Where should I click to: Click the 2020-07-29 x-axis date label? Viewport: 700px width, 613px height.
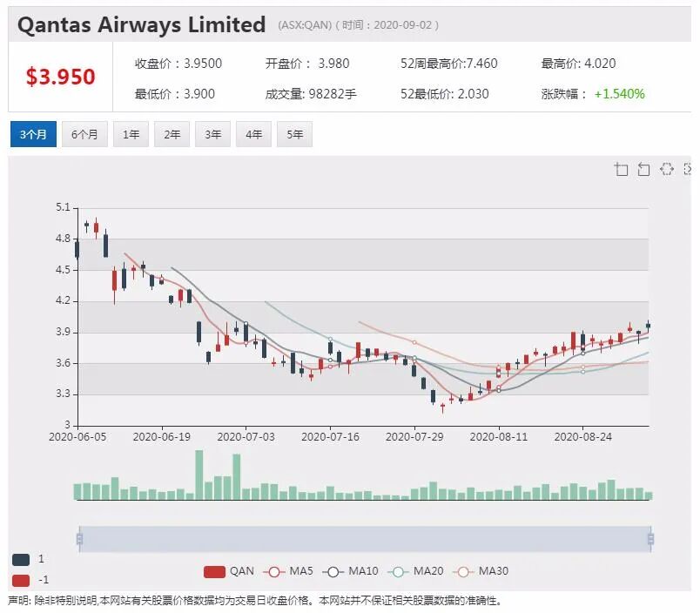(x=414, y=436)
